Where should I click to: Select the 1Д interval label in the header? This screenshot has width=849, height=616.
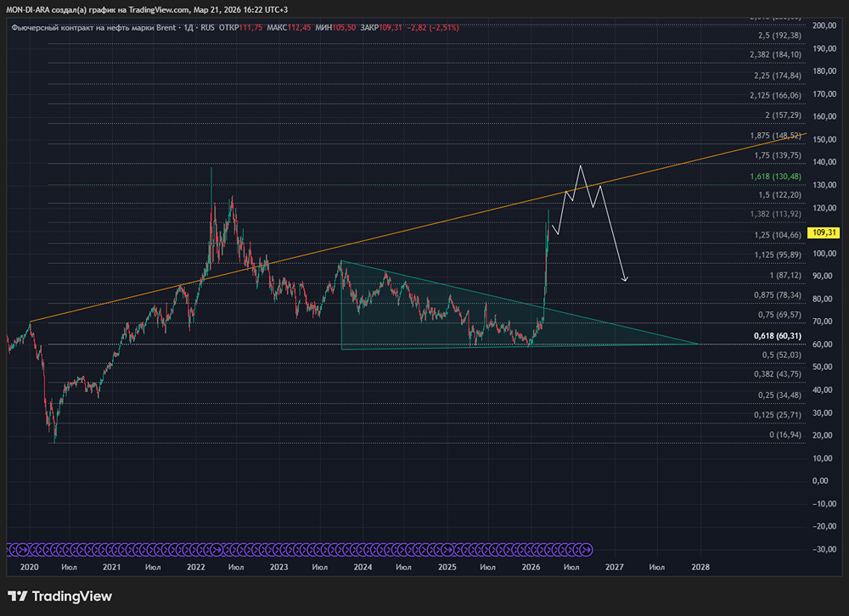tap(188, 28)
